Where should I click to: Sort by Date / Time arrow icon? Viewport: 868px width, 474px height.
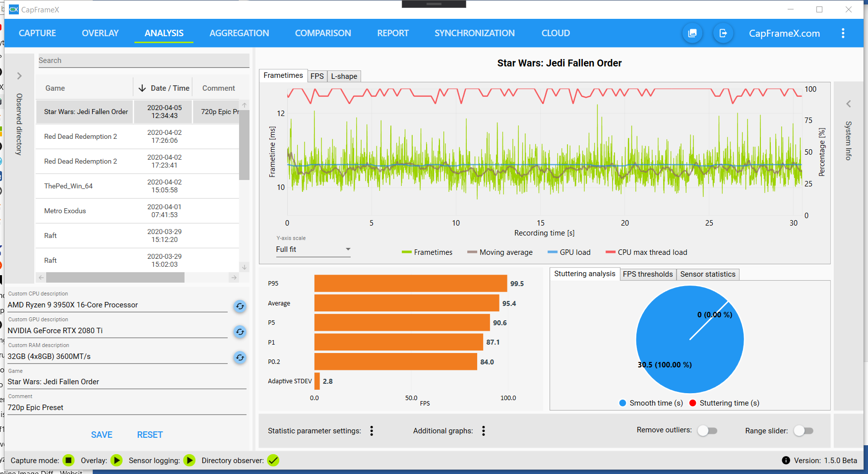[x=142, y=88]
